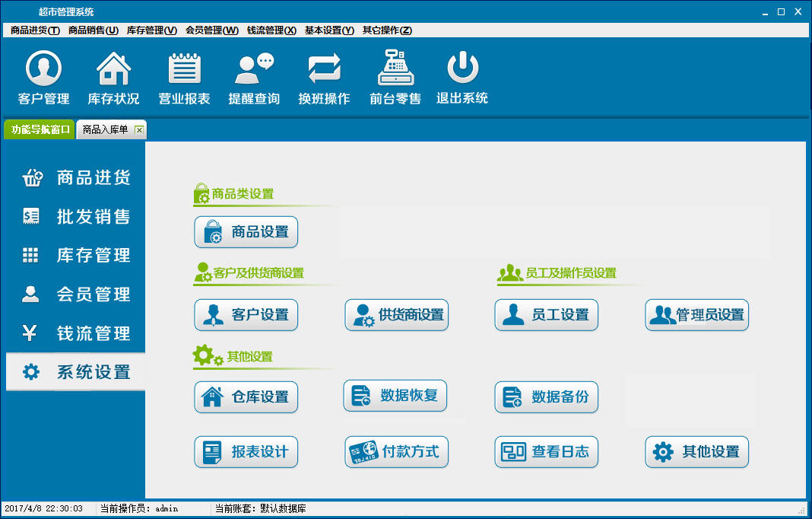Click the 提醒查询 speech bubble icon
This screenshot has width=812, height=519.
(254, 68)
